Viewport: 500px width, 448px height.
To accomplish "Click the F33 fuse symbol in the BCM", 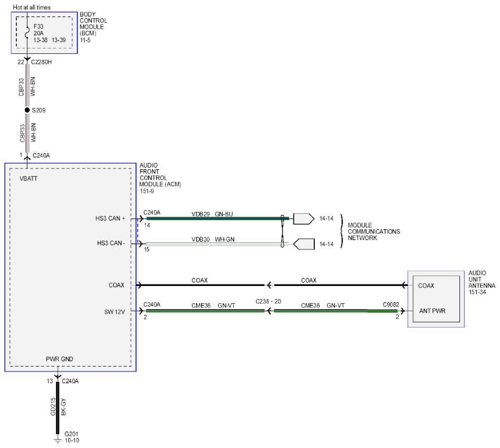I will (x=27, y=33).
